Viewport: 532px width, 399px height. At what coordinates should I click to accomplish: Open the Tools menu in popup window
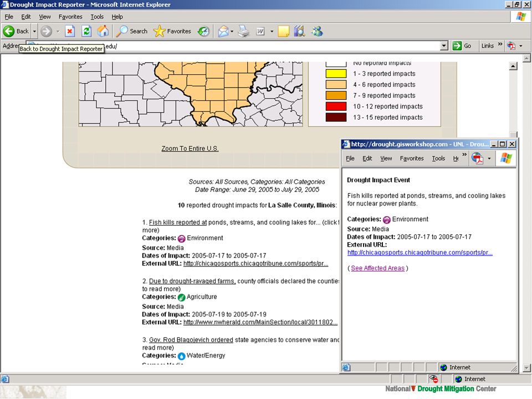(438, 158)
